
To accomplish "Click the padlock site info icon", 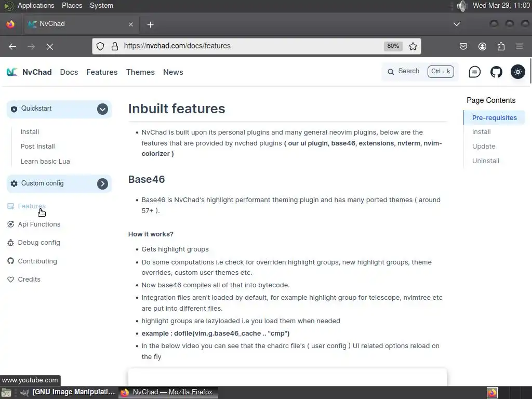I will point(115,46).
